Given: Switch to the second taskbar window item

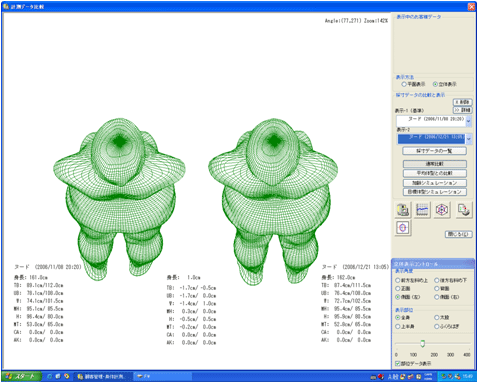Looking at the screenshot, I should (x=163, y=377).
